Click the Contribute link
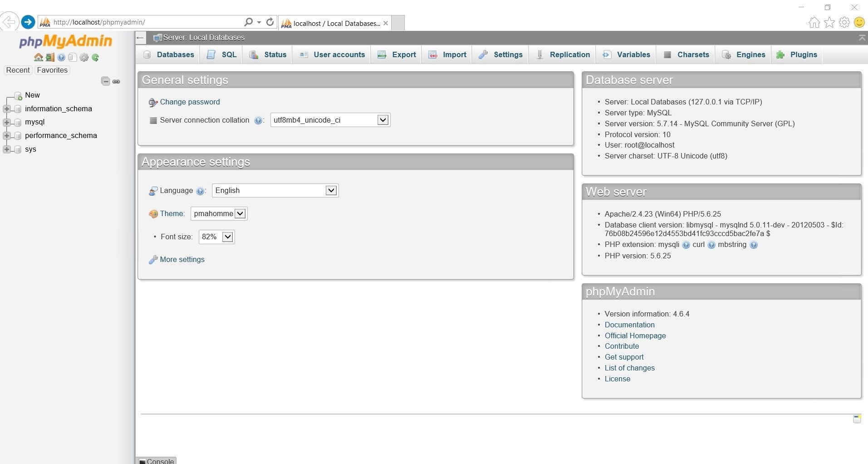Viewport: 868px width, 464px height. (622, 346)
